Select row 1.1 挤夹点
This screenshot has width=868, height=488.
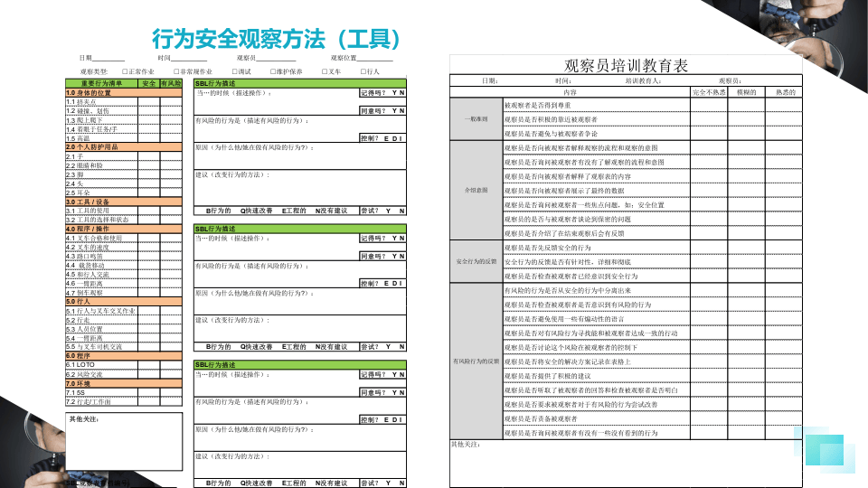124,102
